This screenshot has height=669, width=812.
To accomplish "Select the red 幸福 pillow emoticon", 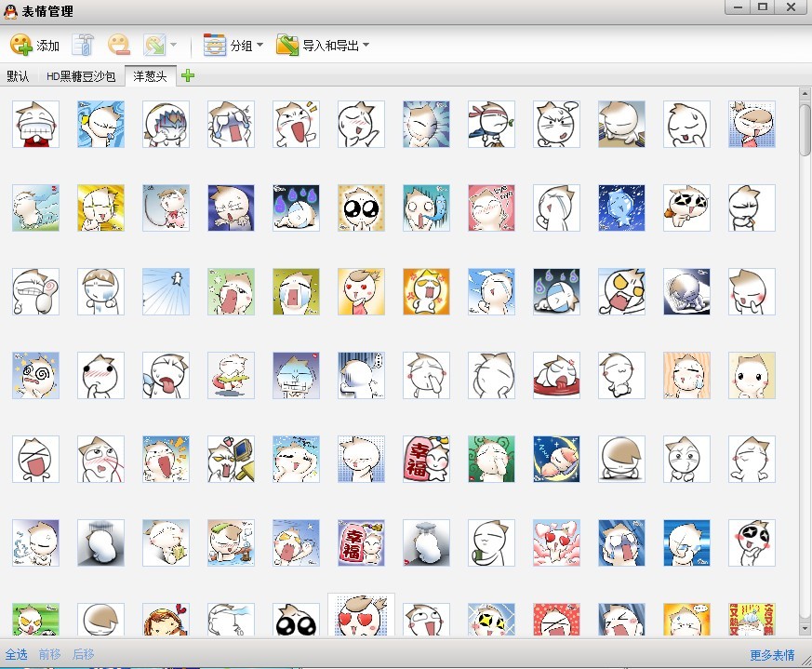I will point(426,460).
